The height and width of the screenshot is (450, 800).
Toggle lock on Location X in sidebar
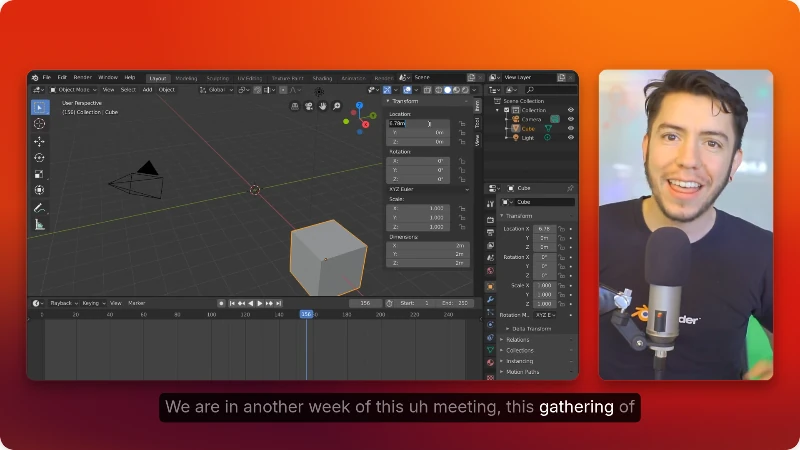(x=462, y=123)
